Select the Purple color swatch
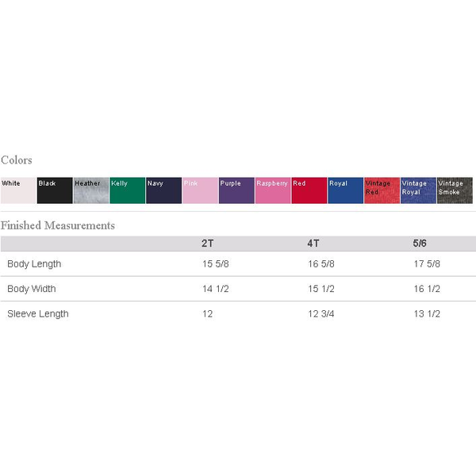The height and width of the screenshot is (476, 476). [x=236, y=190]
